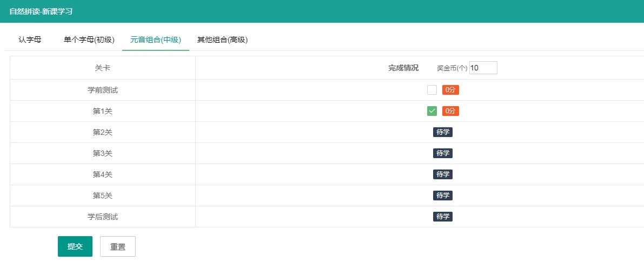Click the 待学 badge in 第2关 row
This screenshot has width=644, height=280.
click(x=443, y=132)
